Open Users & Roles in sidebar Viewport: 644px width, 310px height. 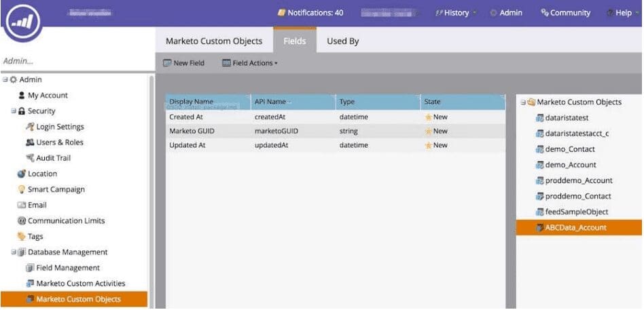pos(60,142)
